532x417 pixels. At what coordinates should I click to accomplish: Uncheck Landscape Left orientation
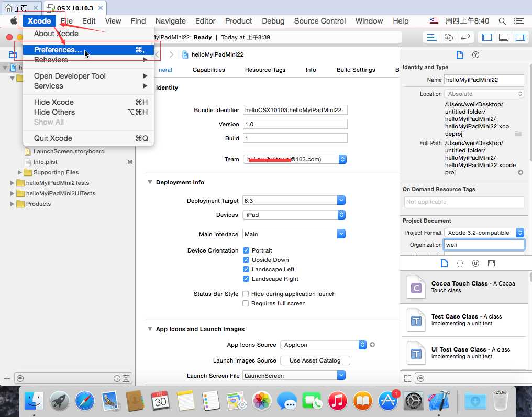(x=246, y=269)
